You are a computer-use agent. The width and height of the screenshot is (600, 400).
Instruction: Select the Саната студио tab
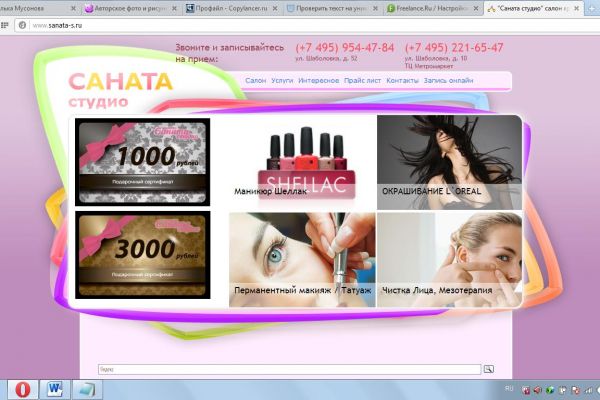(532, 8)
